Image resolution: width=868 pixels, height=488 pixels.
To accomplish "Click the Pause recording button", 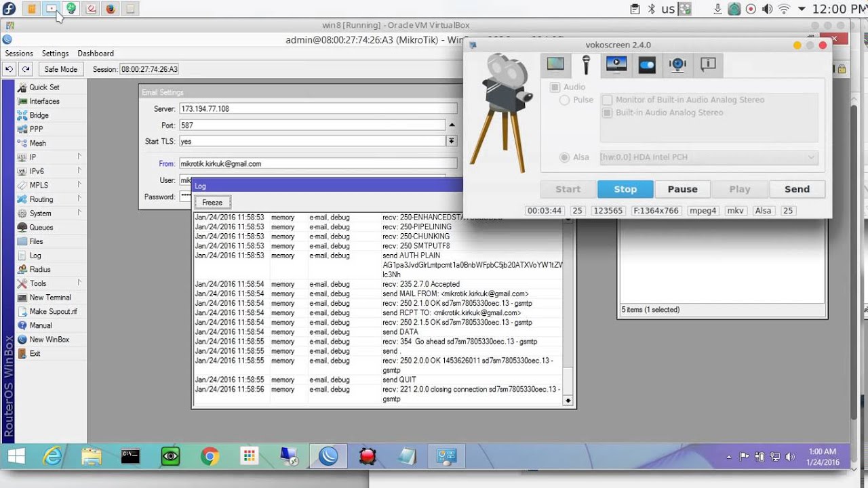I will 682,189.
